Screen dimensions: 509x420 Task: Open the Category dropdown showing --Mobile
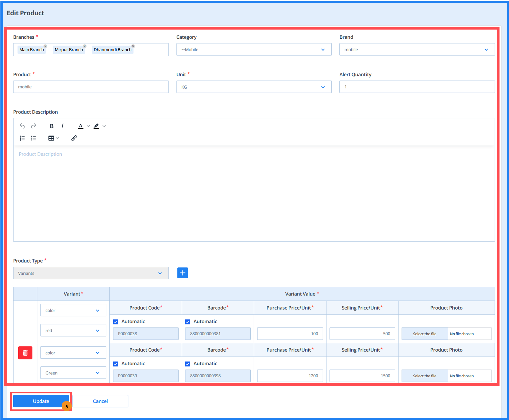(254, 50)
